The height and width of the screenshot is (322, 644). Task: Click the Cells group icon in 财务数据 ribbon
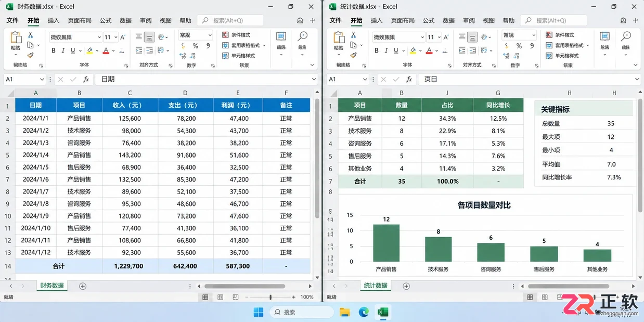[x=281, y=36]
